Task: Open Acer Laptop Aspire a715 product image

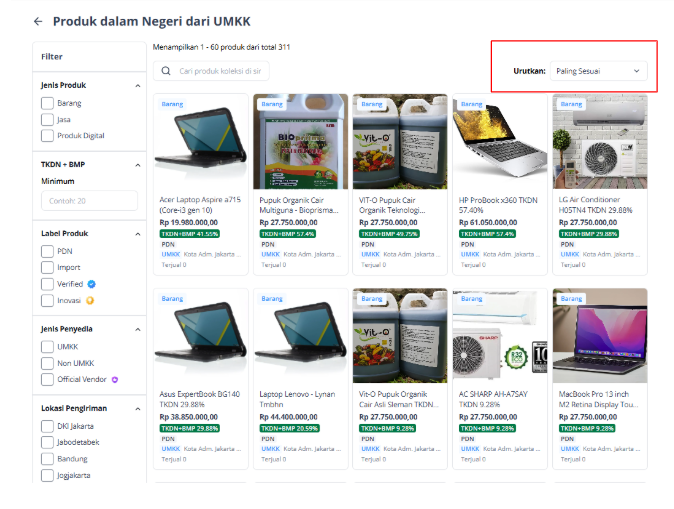Action: (x=201, y=141)
